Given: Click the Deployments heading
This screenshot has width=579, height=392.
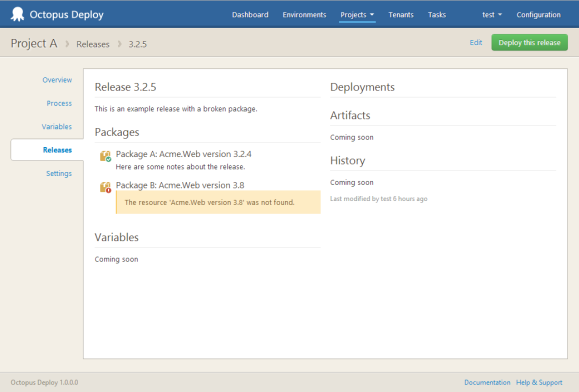Looking at the screenshot, I should pyautogui.click(x=362, y=87).
